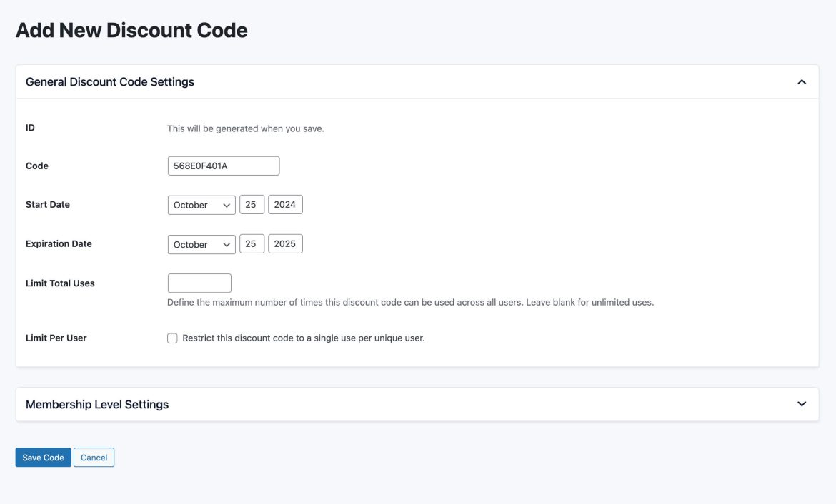Click the Cancel button
836x504 pixels.
(x=94, y=457)
